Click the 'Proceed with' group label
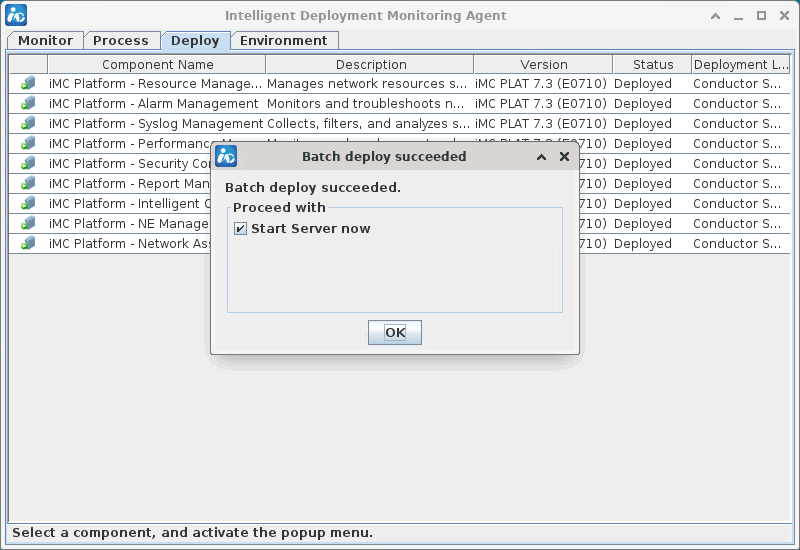Image resolution: width=800 pixels, height=550 pixels. (279, 208)
